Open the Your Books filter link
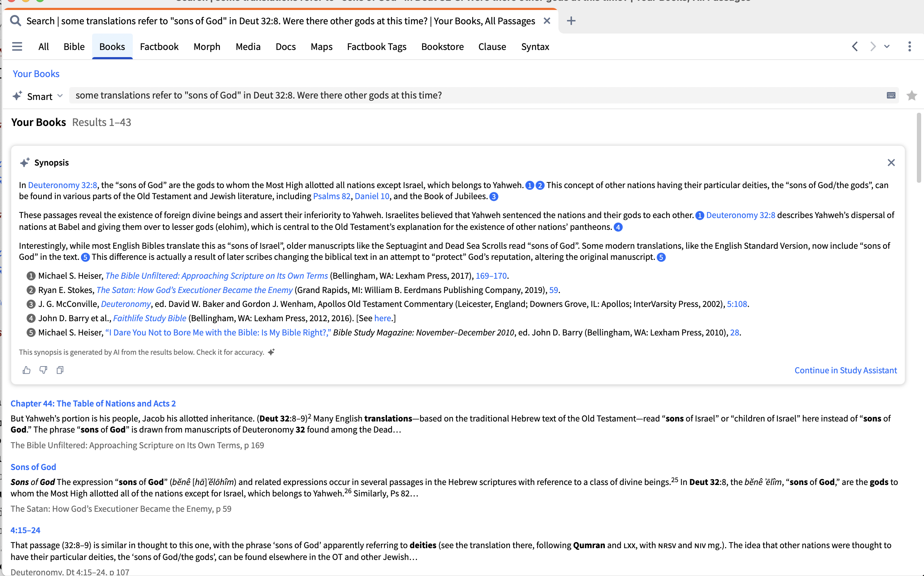The width and height of the screenshot is (924, 576). coord(36,74)
